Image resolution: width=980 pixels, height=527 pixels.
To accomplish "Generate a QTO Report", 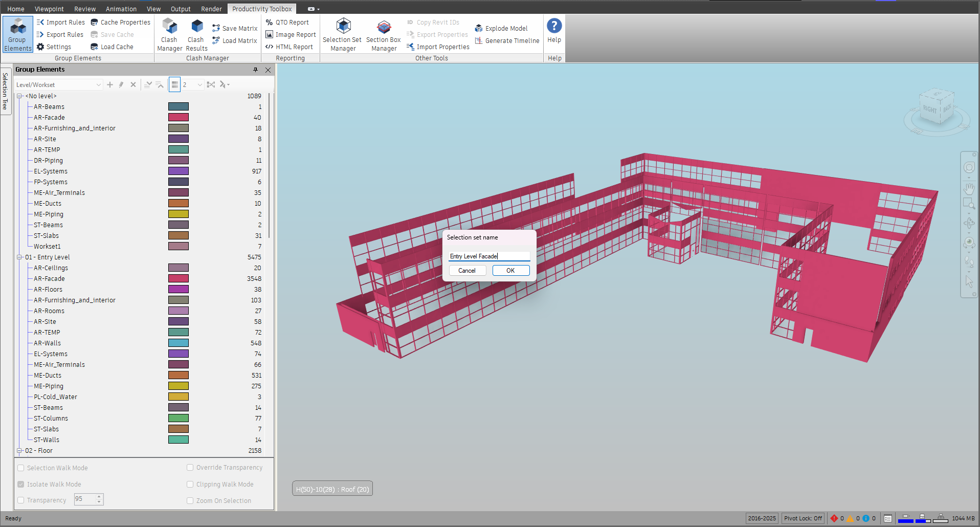I will pos(287,23).
